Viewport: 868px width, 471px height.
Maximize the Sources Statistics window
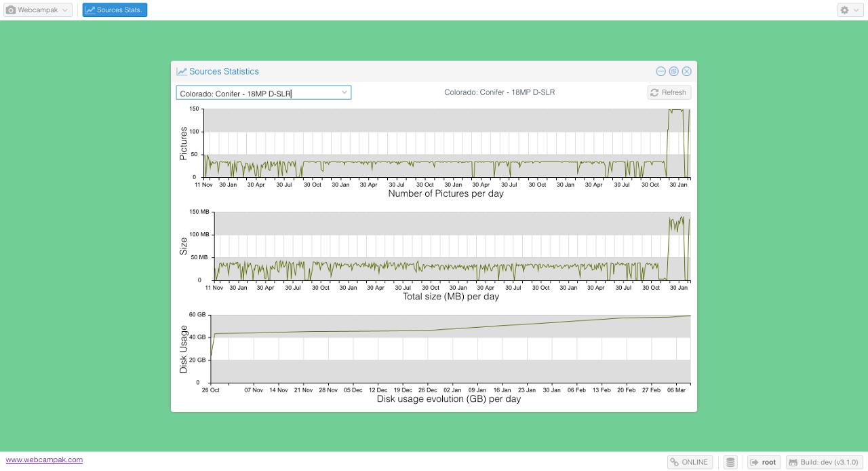pos(673,71)
